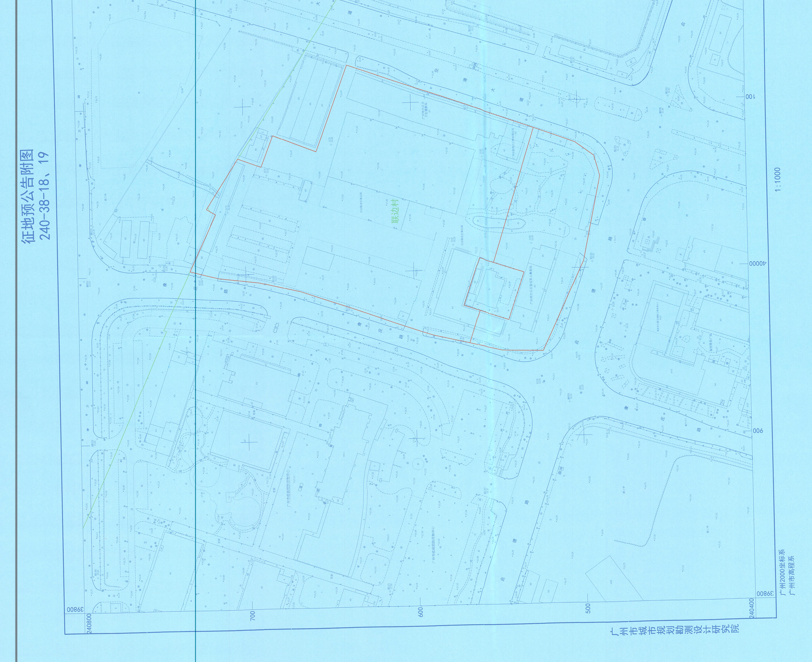Click the 600 grid tick label
812x662 pixels.
(421, 612)
